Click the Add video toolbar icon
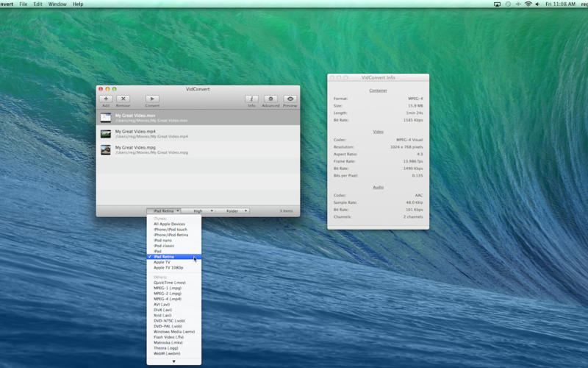This screenshot has height=368, width=588. point(106,99)
